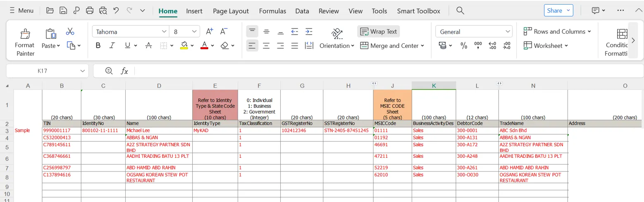This screenshot has width=644, height=202.
Task: Expand the Name Box K17 dropdown
Action: pyautogui.click(x=82, y=71)
